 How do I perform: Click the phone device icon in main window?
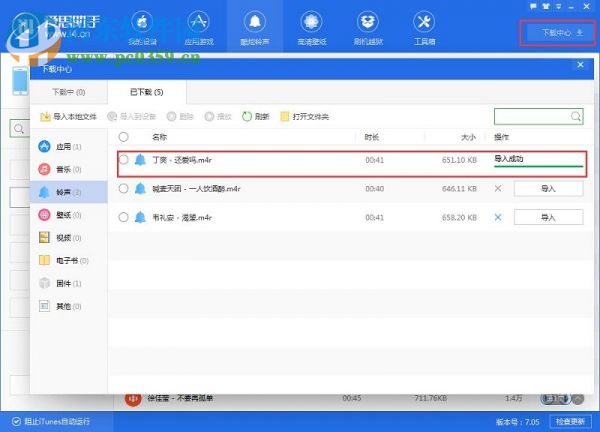coord(20,81)
